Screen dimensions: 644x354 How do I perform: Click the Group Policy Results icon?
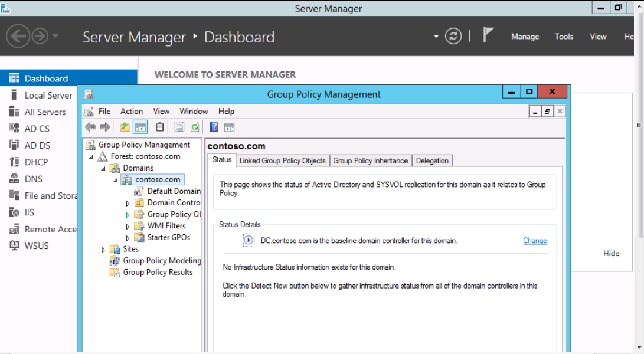115,272
